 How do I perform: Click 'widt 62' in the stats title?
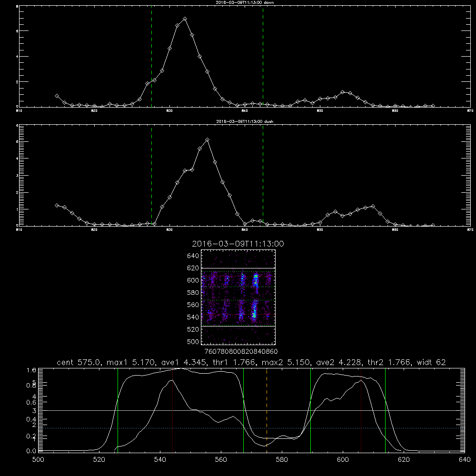(x=431, y=362)
